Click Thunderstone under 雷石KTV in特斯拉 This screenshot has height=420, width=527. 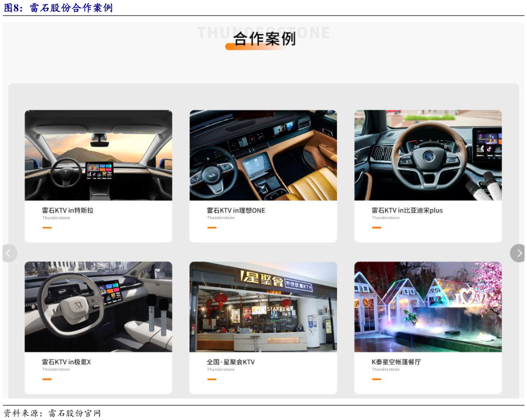(56, 218)
